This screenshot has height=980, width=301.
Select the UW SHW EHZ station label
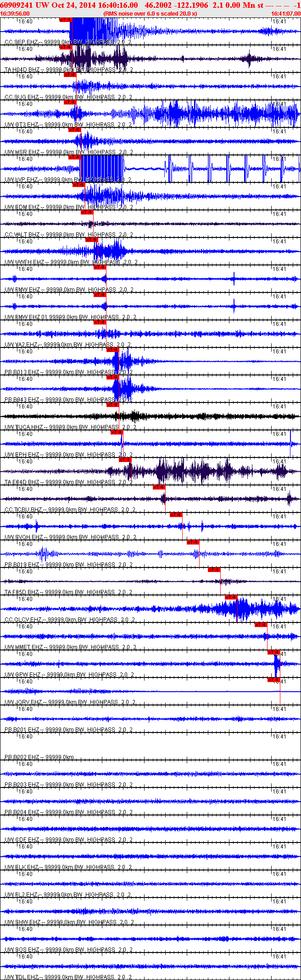click(x=69, y=922)
